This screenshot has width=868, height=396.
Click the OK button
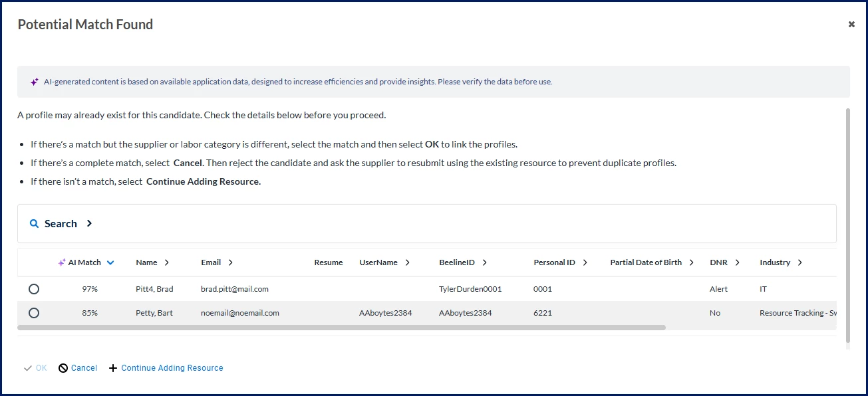pos(35,368)
